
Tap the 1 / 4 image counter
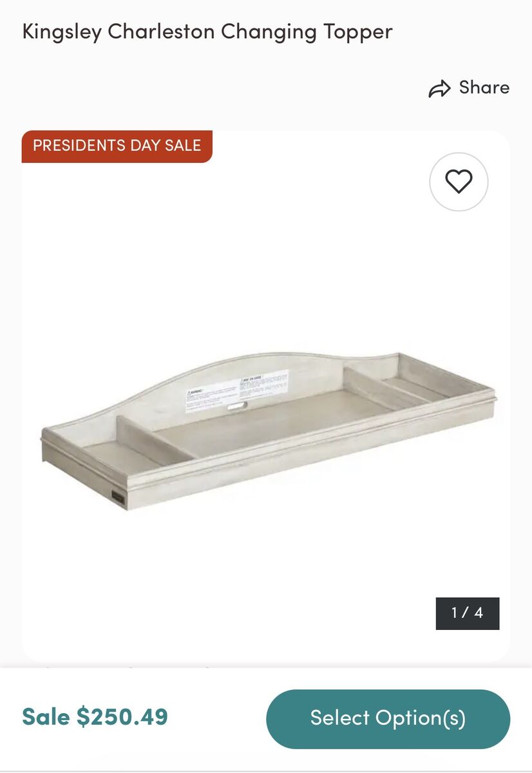467,613
